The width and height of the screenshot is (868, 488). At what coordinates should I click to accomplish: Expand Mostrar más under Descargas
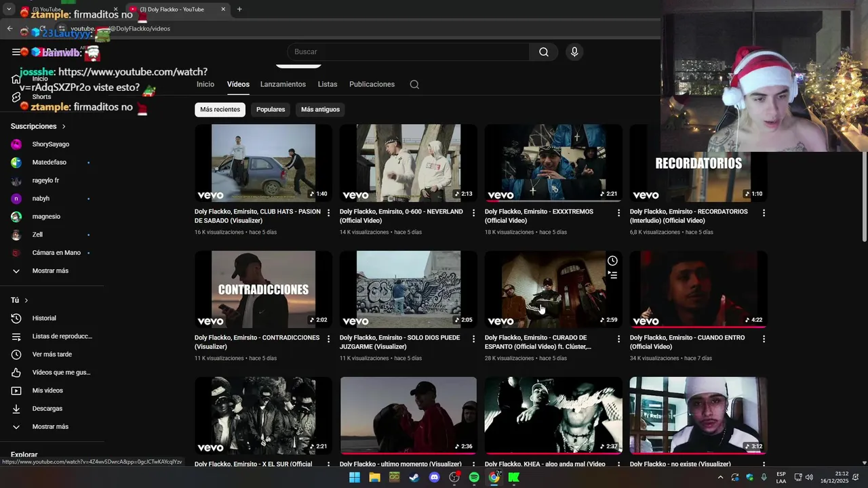pyautogui.click(x=52, y=427)
